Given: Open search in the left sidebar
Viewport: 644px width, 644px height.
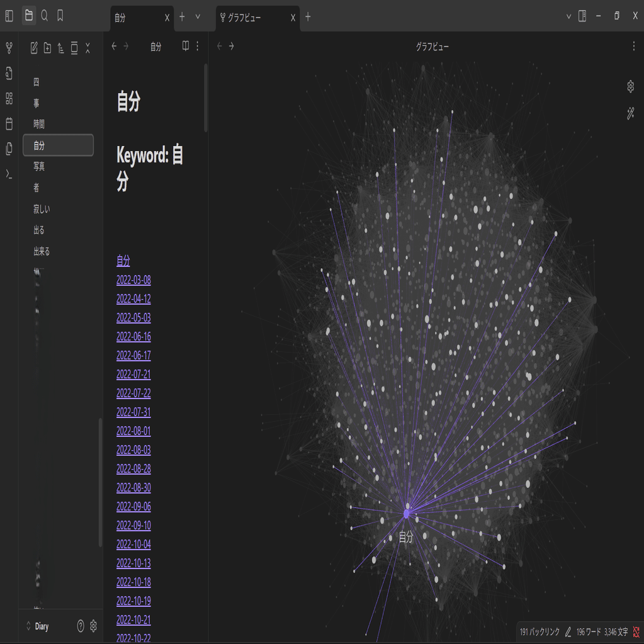Looking at the screenshot, I should [44, 16].
